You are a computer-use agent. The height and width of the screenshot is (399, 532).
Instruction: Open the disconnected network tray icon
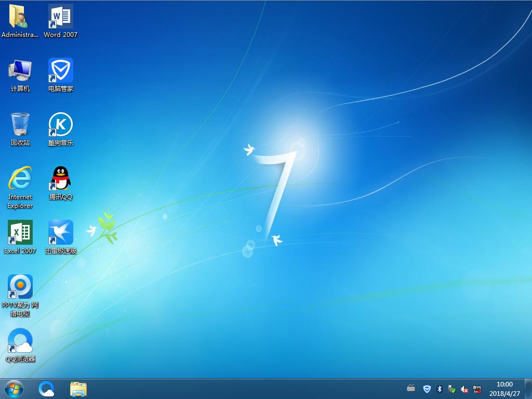(x=477, y=389)
